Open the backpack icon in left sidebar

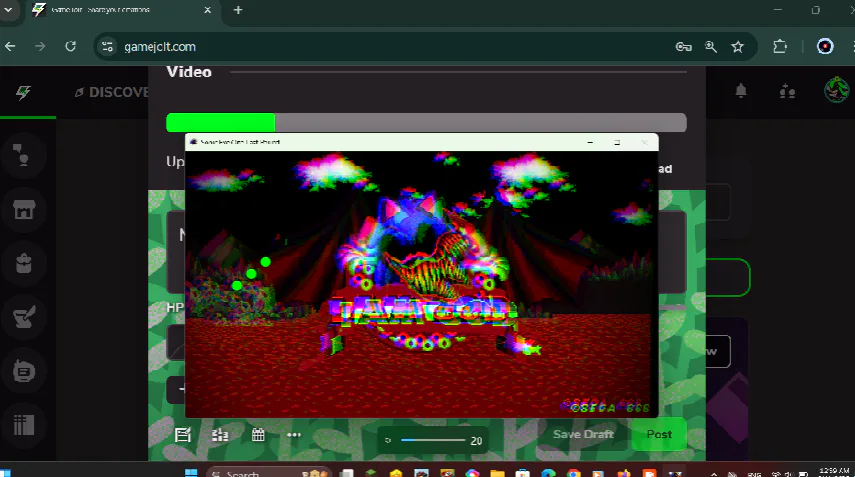click(23, 263)
